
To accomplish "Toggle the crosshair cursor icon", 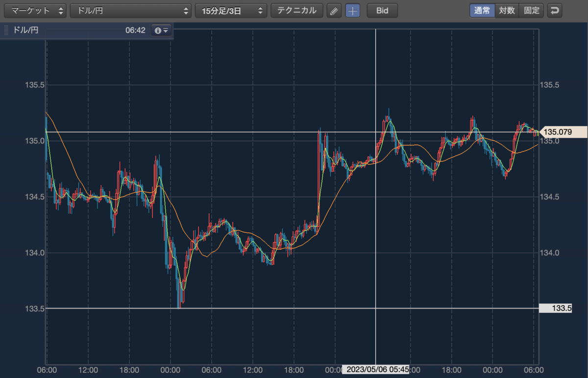I will [353, 10].
